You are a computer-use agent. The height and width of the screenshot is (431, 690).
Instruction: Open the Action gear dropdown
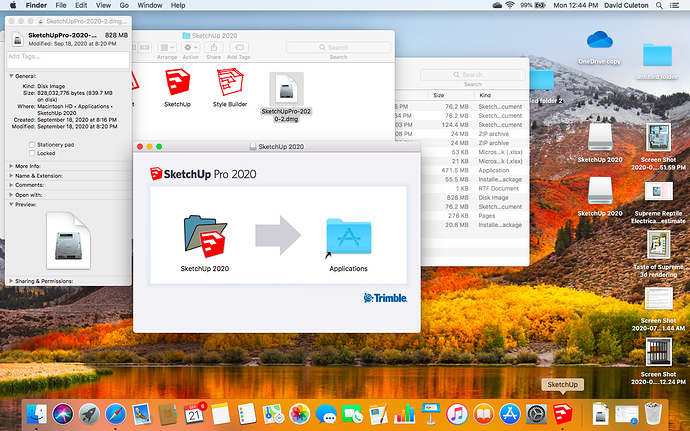tap(191, 47)
